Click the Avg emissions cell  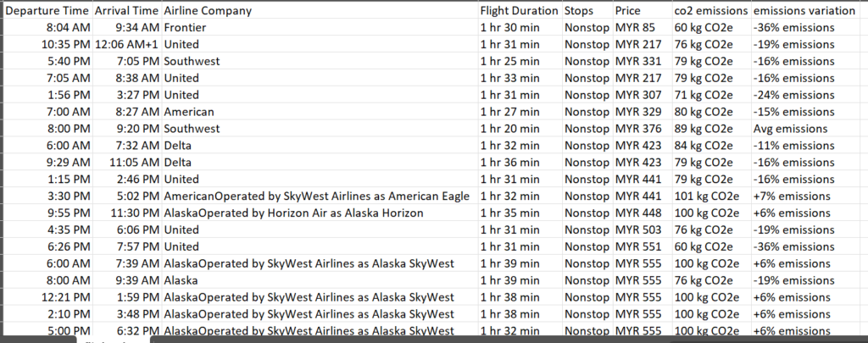coord(809,129)
